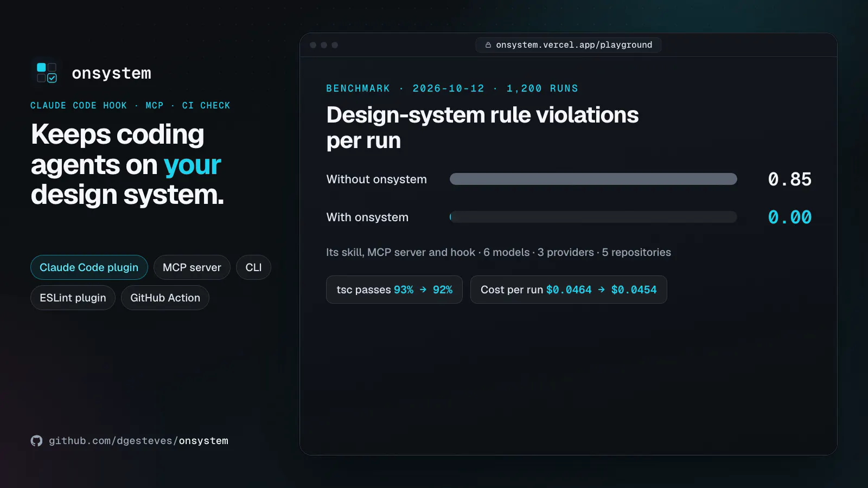Select the ESLint plugin pill
This screenshot has width=868, height=488.
[x=73, y=298]
